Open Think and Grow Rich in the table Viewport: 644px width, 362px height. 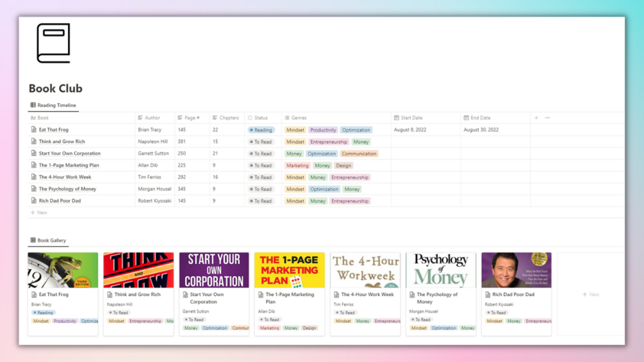pos(62,142)
